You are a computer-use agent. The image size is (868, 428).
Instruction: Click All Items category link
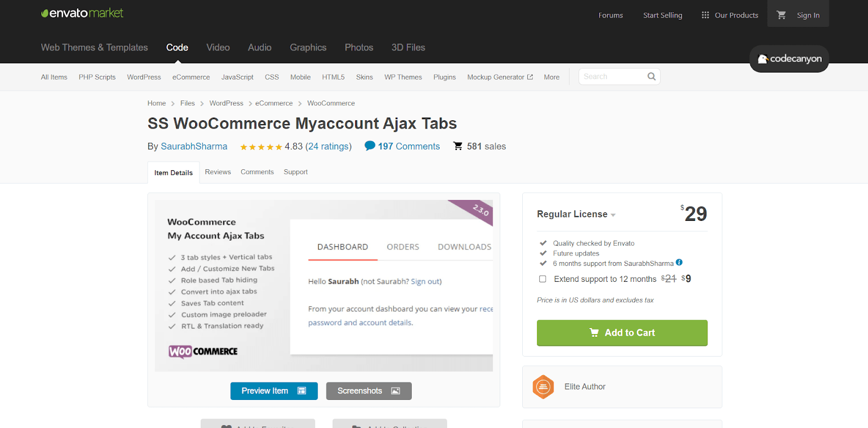point(54,77)
